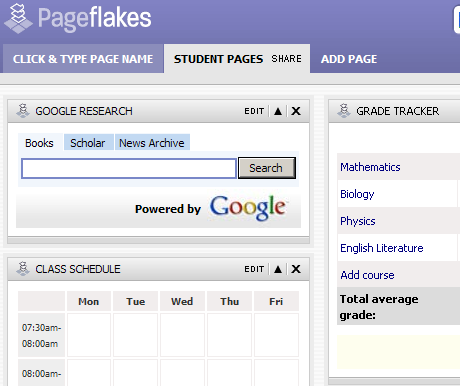Click the Search button
Viewport: 460px width, 386px height.
pyautogui.click(x=267, y=168)
